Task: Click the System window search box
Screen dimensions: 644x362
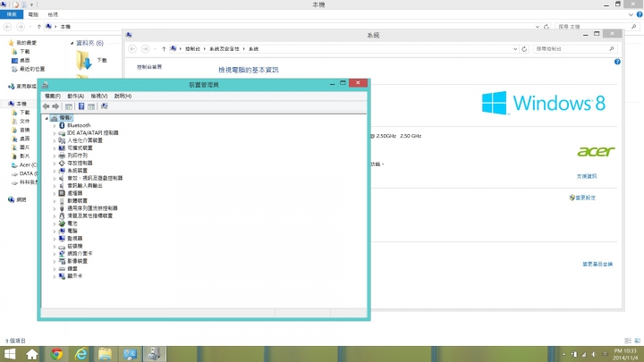Action: (x=575, y=49)
